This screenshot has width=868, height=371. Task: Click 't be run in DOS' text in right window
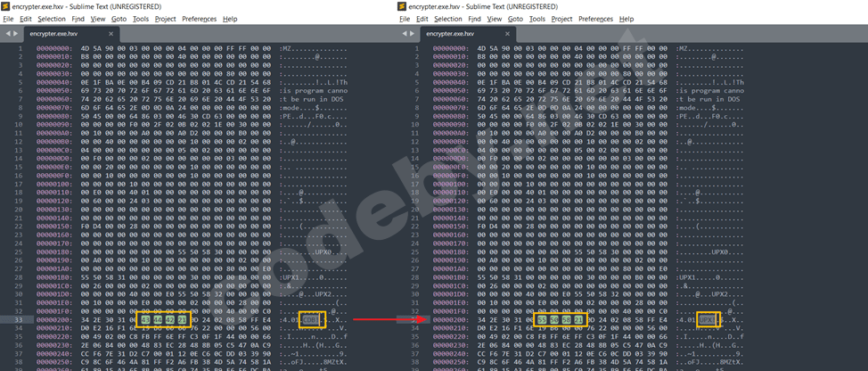coord(709,100)
